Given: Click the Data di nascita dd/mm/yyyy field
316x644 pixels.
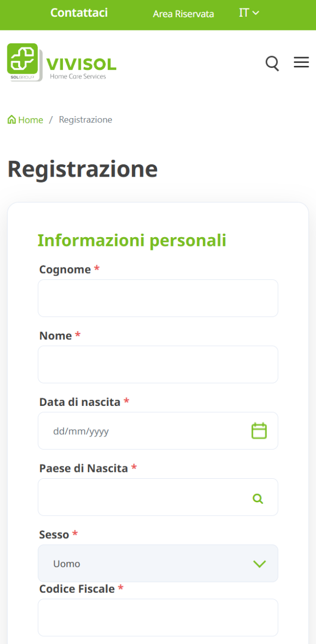Looking at the screenshot, I should coord(123,430).
